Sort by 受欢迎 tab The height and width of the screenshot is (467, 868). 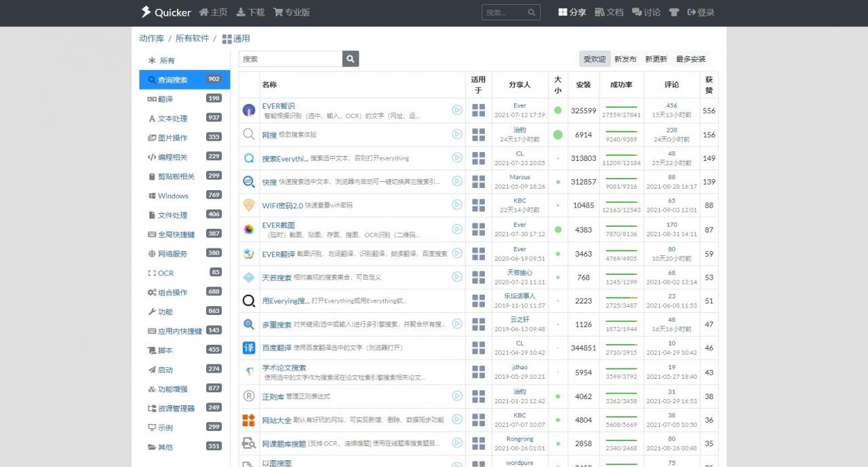pos(595,59)
